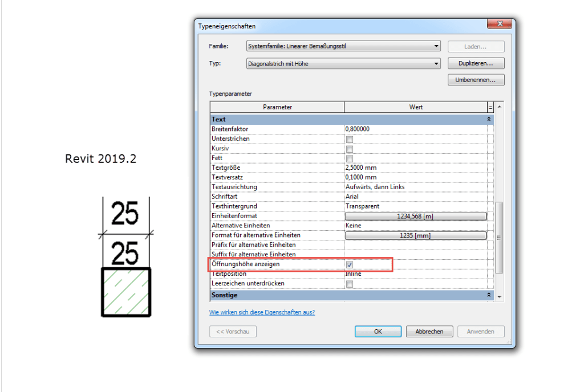Select the Breitenfaktor value field
584x392 pixels.
point(415,129)
